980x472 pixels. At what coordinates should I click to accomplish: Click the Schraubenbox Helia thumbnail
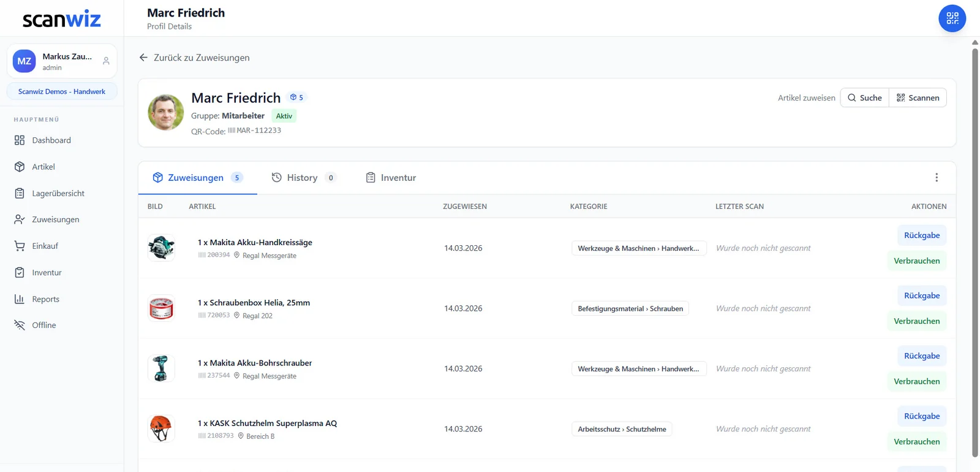161,308
